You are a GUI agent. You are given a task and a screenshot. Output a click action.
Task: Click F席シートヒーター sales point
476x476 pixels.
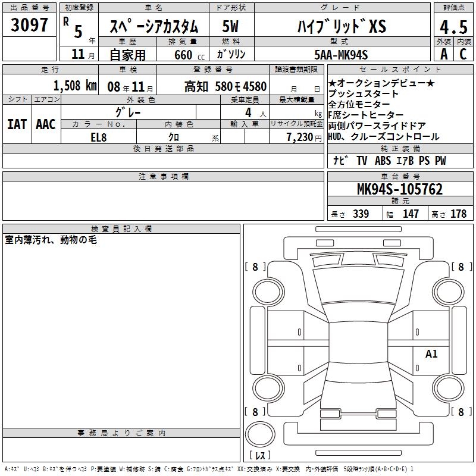[x=366, y=115]
